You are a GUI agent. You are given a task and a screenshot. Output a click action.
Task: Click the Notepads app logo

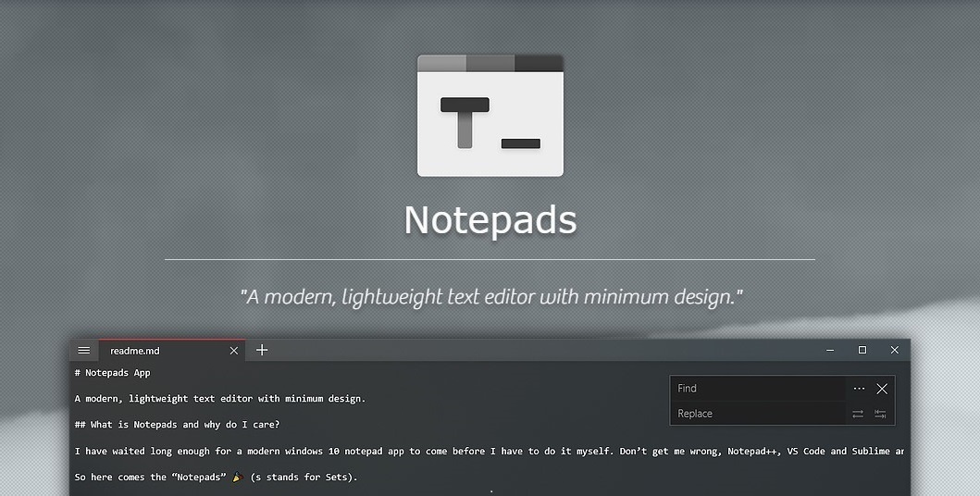tap(490, 116)
